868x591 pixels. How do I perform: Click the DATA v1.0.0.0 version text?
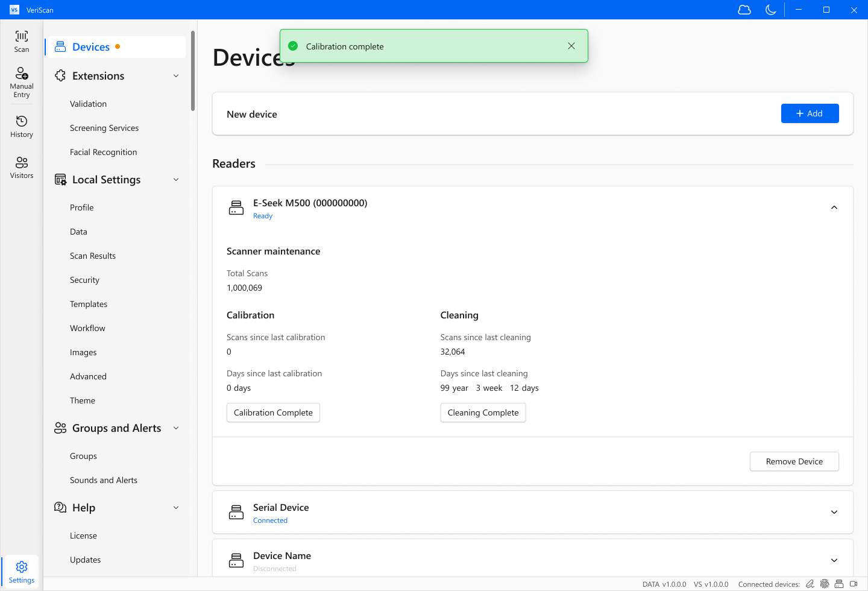pyautogui.click(x=664, y=584)
